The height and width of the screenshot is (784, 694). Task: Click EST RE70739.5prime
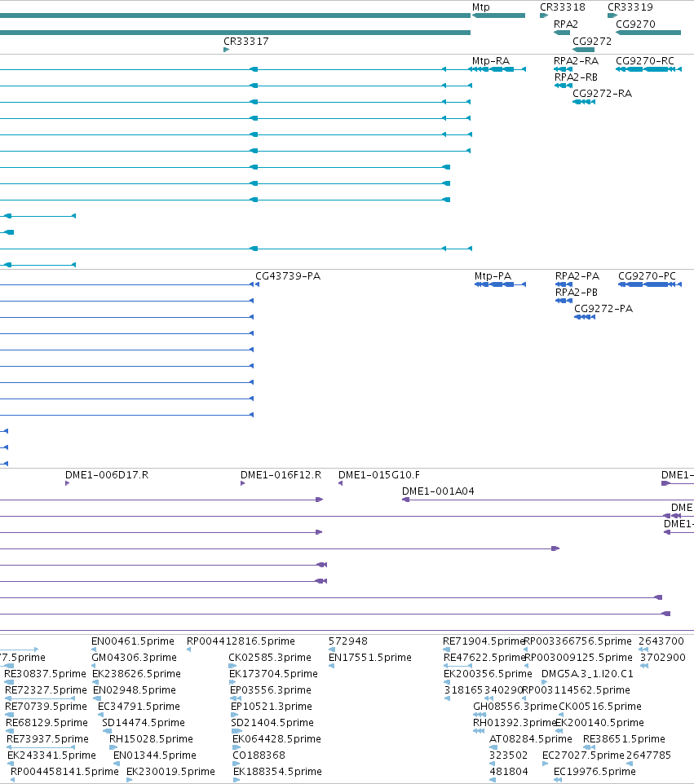46,707
